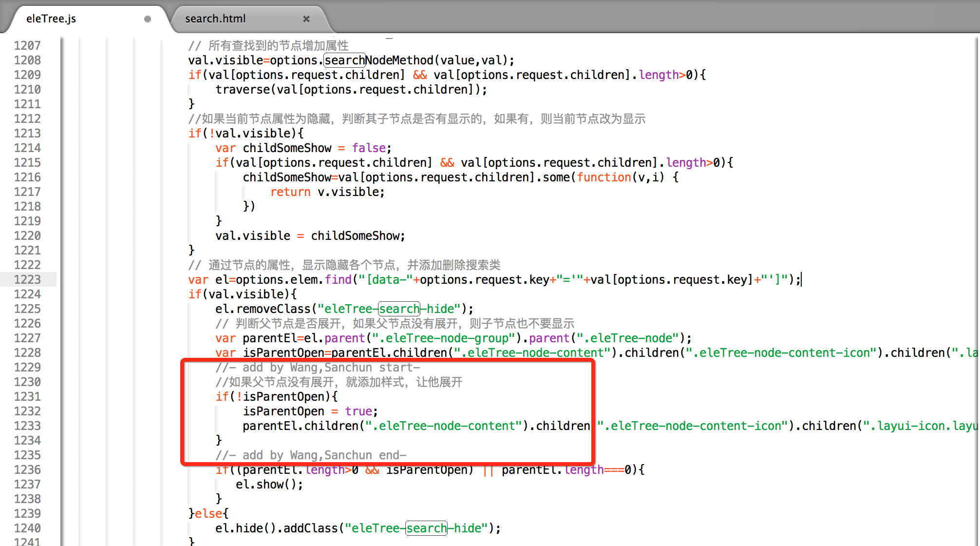Click the 'isParentOpen = true' assignment

tap(310, 411)
